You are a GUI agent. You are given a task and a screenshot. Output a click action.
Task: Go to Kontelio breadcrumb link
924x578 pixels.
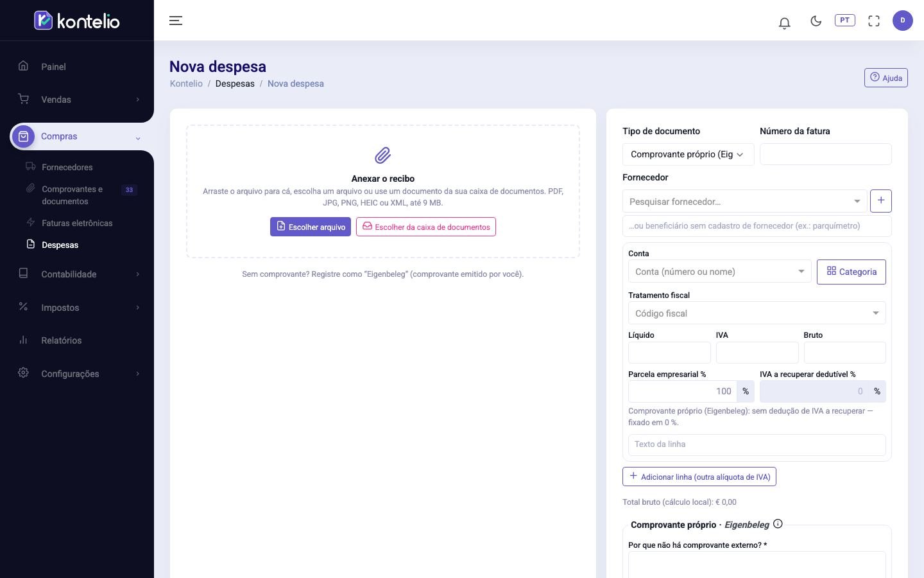pyautogui.click(x=186, y=83)
